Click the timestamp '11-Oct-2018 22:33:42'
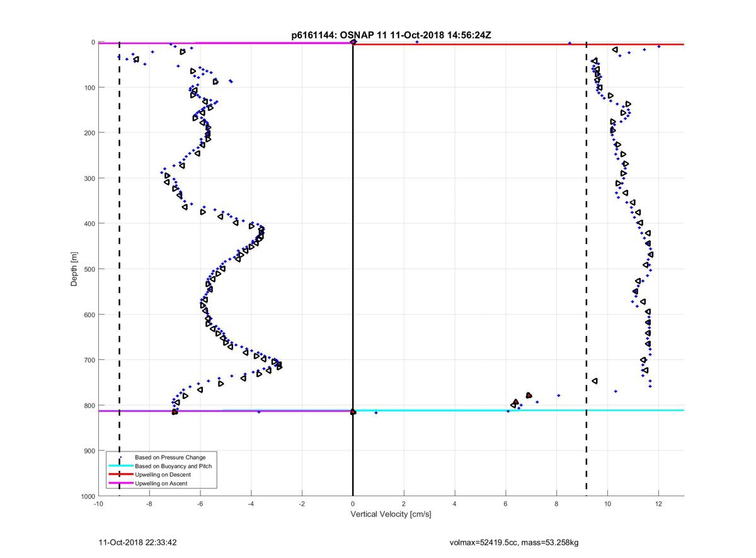Image resolution: width=756 pixels, height=558 pixels. tap(137, 542)
